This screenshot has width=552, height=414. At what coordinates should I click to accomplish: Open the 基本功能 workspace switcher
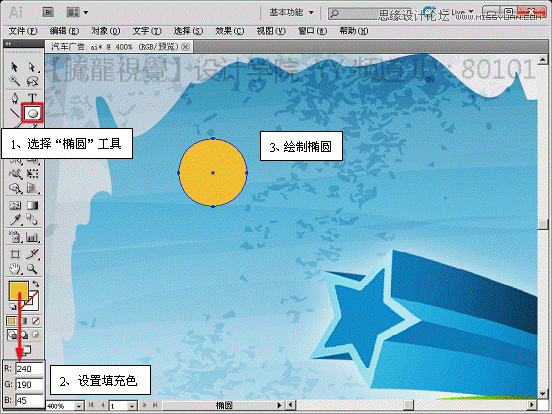pyautogui.click(x=291, y=13)
